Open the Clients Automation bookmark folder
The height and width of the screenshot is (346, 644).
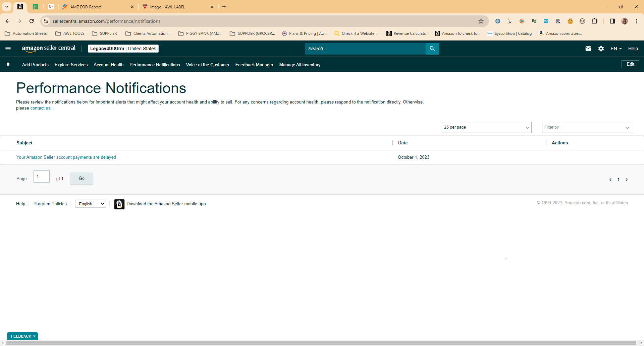tap(148, 33)
